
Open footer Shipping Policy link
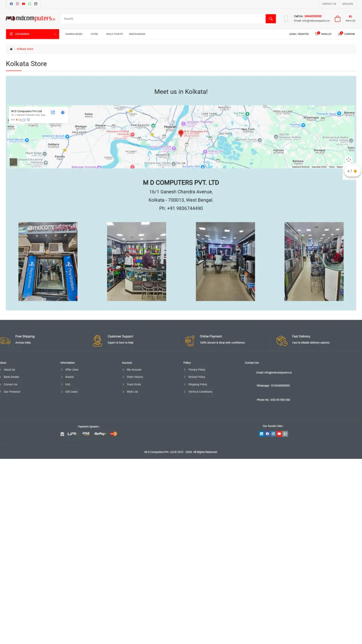[197, 384]
